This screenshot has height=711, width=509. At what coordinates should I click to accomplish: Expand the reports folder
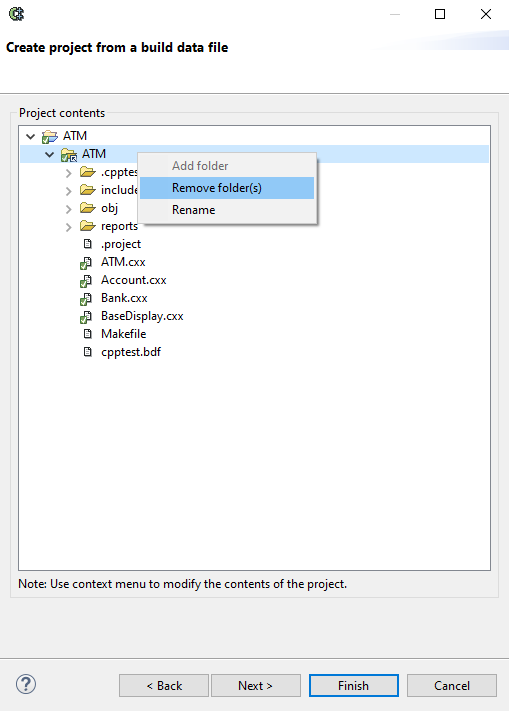[68, 227]
